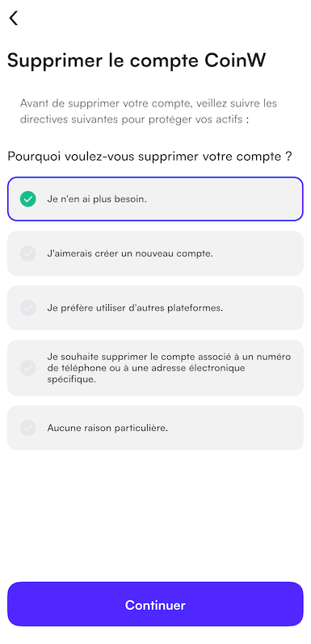Go back using the top-left arrow
This screenshot has height=644, width=311.
click(14, 18)
